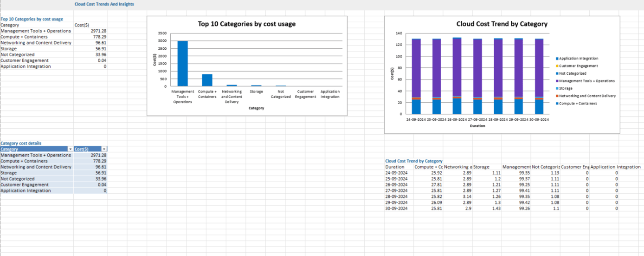Image resolution: width=644 pixels, height=256 pixels.
Task: Click the 'Cloud Cost Trends And Insights' heading cell
Action: pos(104,4)
